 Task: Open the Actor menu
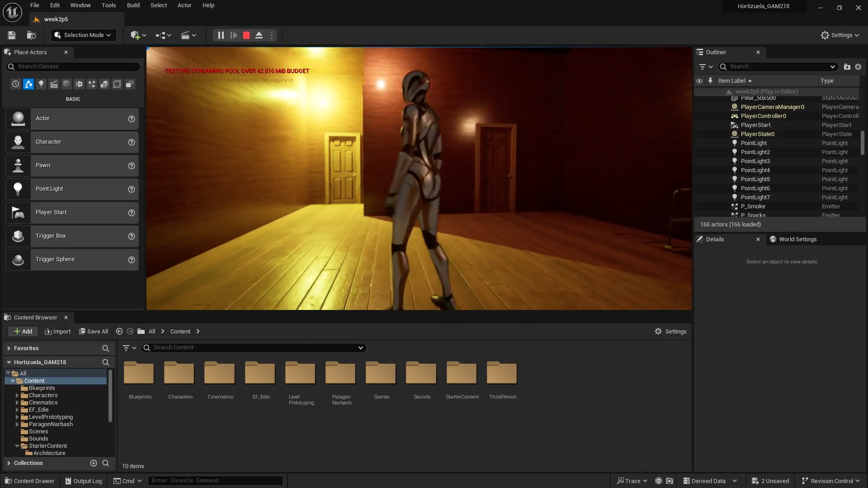(184, 5)
